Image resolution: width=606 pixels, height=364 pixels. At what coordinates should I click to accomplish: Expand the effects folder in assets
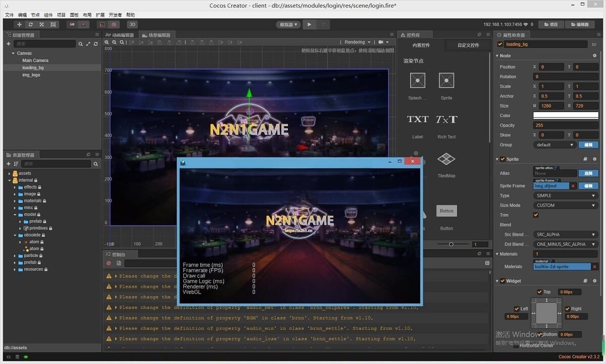click(15, 187)
